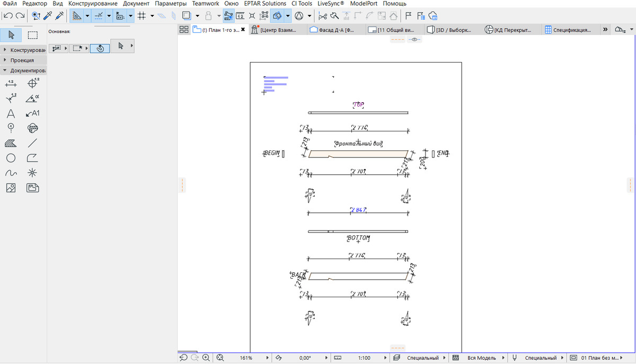
Task: Open the Teamwork menu
Action: click(206, 4)
